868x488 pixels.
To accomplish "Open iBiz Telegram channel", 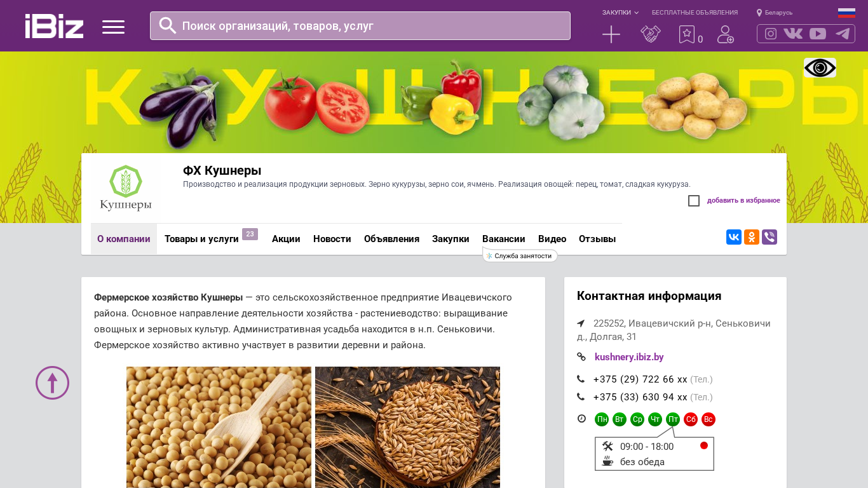I will pyautogui.click(x=843, y=34).
